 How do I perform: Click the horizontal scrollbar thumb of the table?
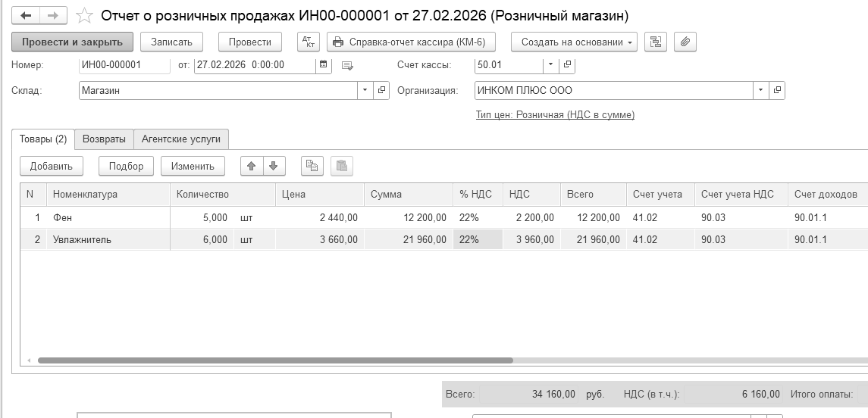pos(275,360)
